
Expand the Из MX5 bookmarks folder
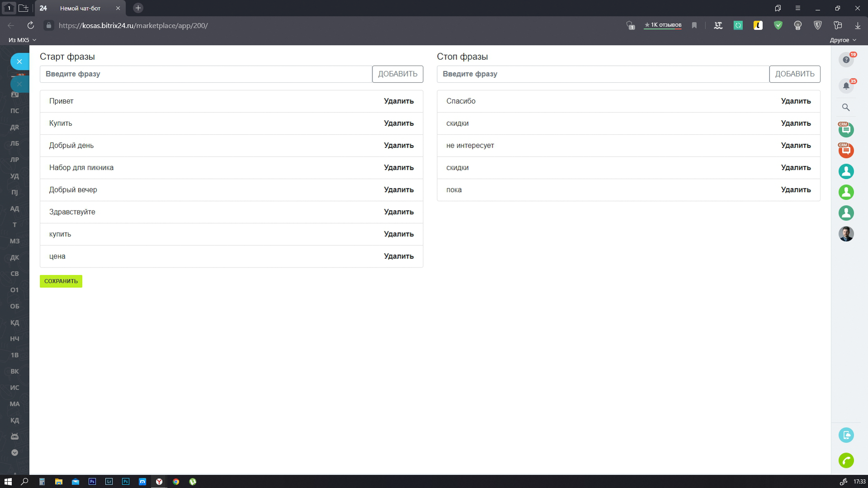tap(22, 40)
